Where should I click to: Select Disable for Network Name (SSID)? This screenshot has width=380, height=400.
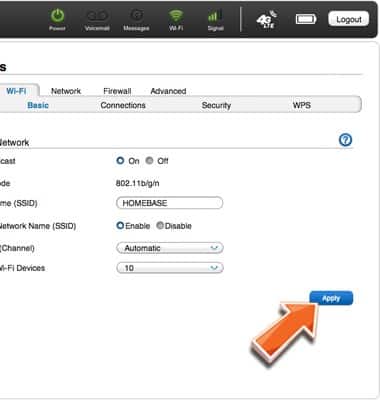pos(160,226)
